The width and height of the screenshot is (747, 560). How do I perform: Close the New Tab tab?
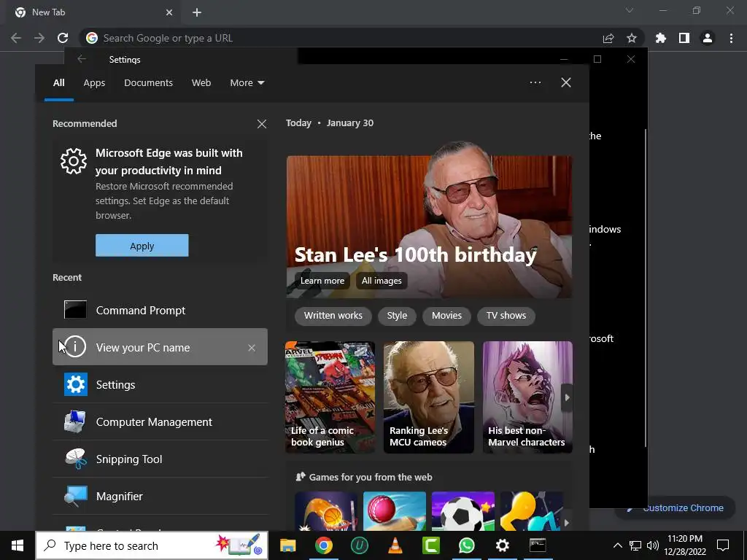pyautogui.click(x=169, y=12)
